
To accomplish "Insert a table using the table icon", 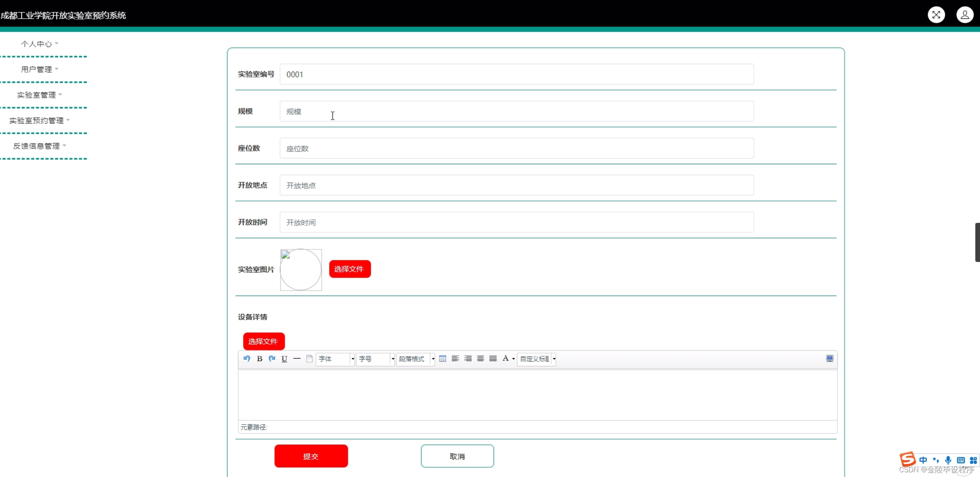I will pos(443,359).
